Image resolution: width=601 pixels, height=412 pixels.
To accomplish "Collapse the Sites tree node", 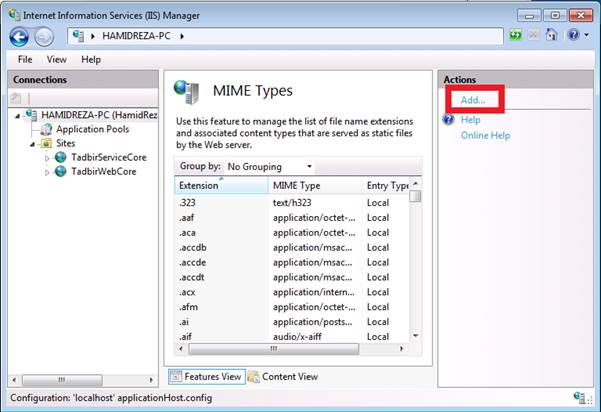I will tap(33, 144).
